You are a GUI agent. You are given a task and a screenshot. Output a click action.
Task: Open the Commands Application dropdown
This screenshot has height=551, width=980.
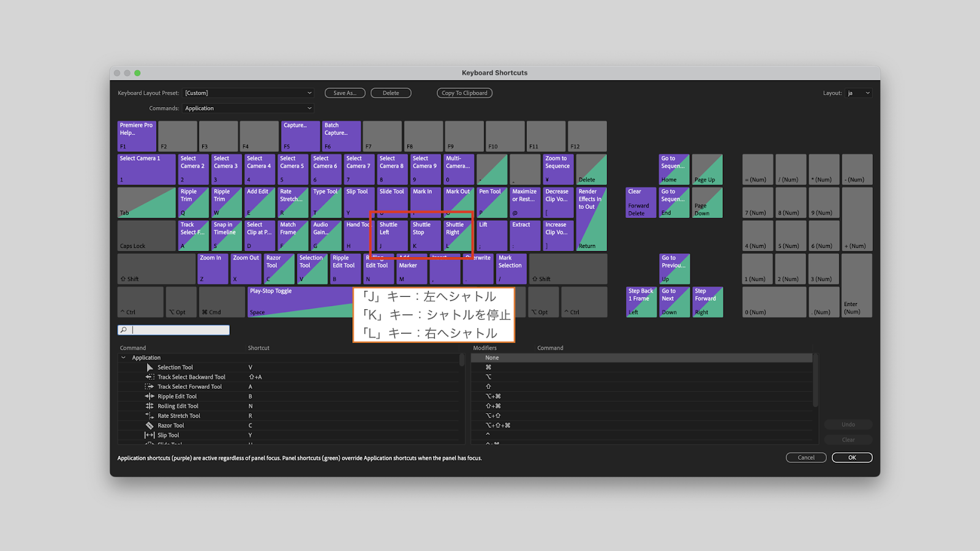click(x=249, y=108)
